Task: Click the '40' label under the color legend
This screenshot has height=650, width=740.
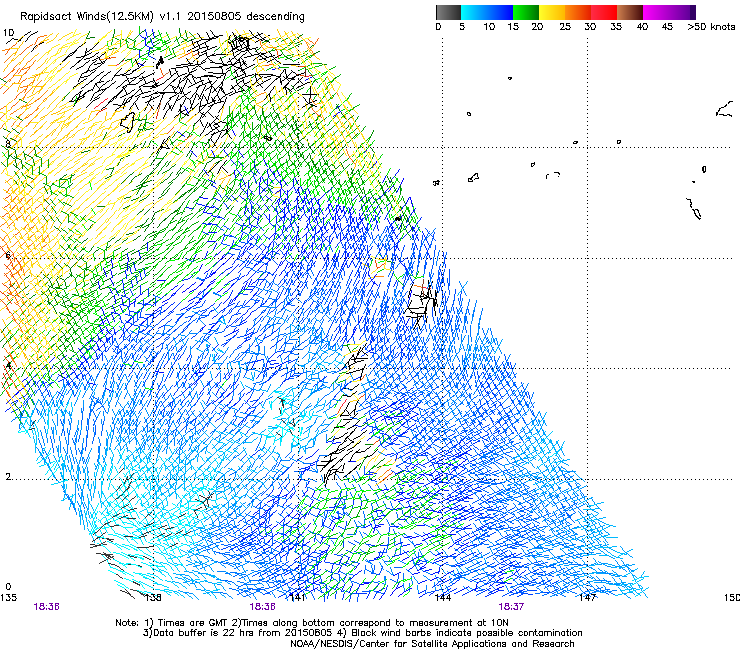Action: pos(642,27)
